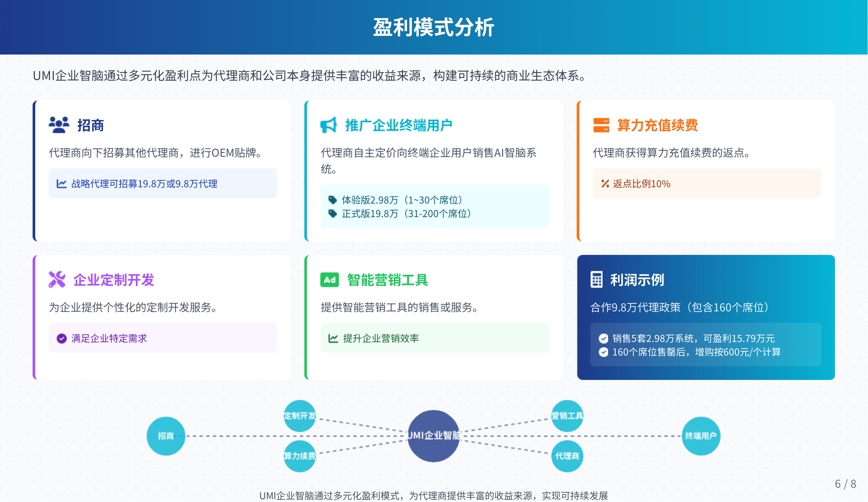Select the 代理商 circle node
This screenshot has width=868, height=502.
click(x=567, y=456)
